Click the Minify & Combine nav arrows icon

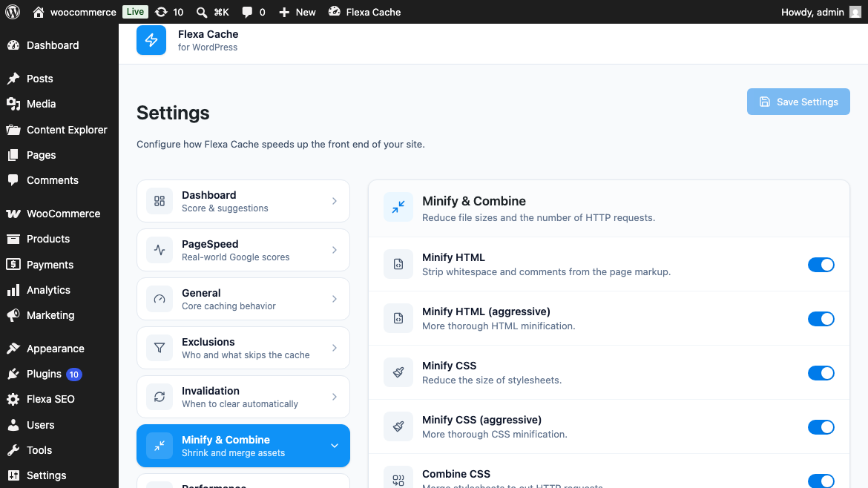160,446
